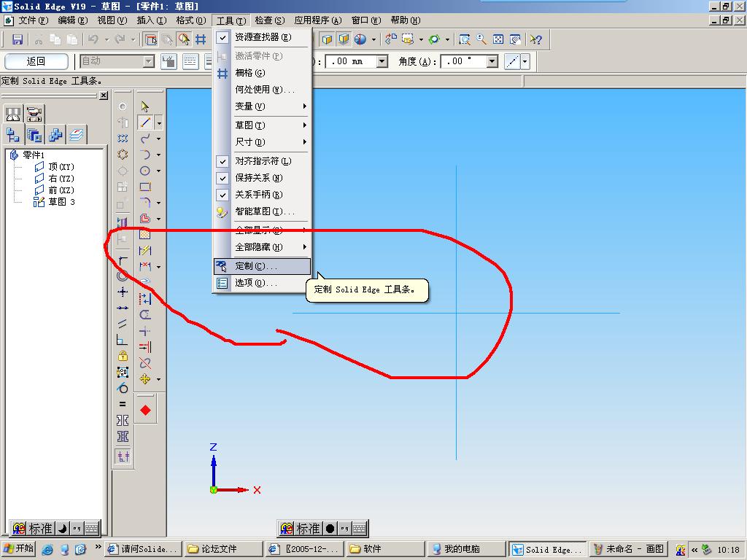Click the Lock relationship icon
Viewport: 747px width, 560px height.
click(123, 356)
